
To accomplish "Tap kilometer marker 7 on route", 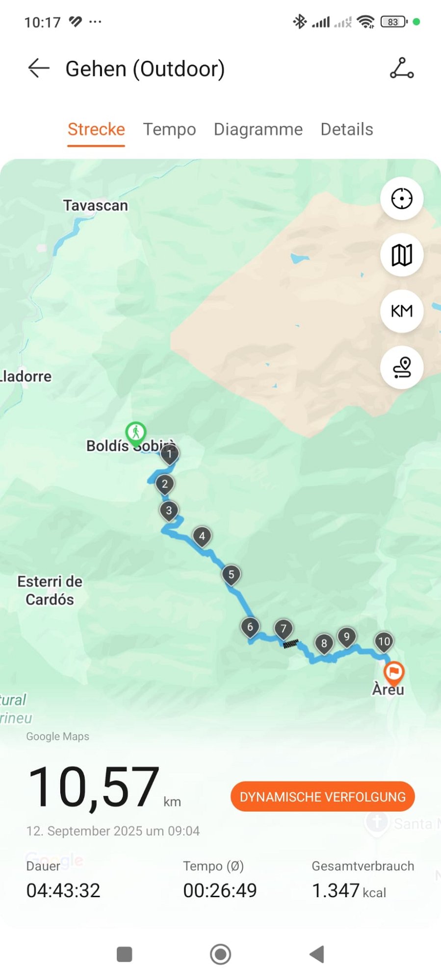I will pyautogui.click(x=284, y=630).
